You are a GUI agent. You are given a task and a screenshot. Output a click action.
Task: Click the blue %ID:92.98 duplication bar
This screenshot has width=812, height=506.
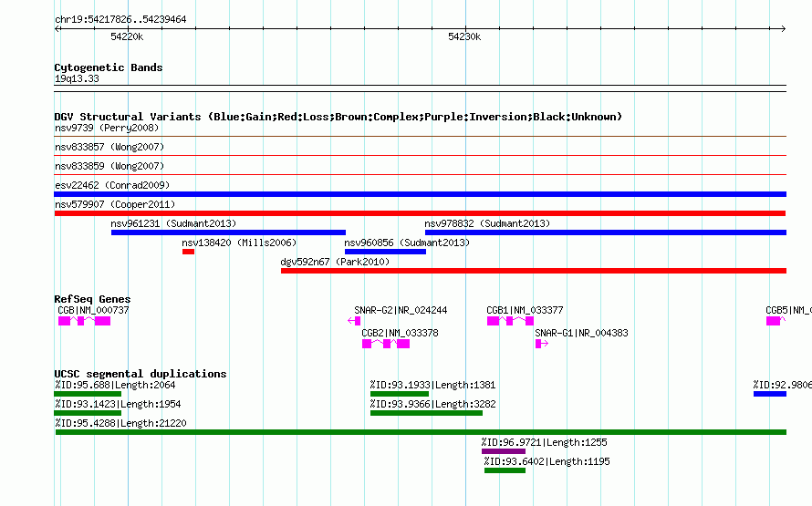tap(770, 394)
